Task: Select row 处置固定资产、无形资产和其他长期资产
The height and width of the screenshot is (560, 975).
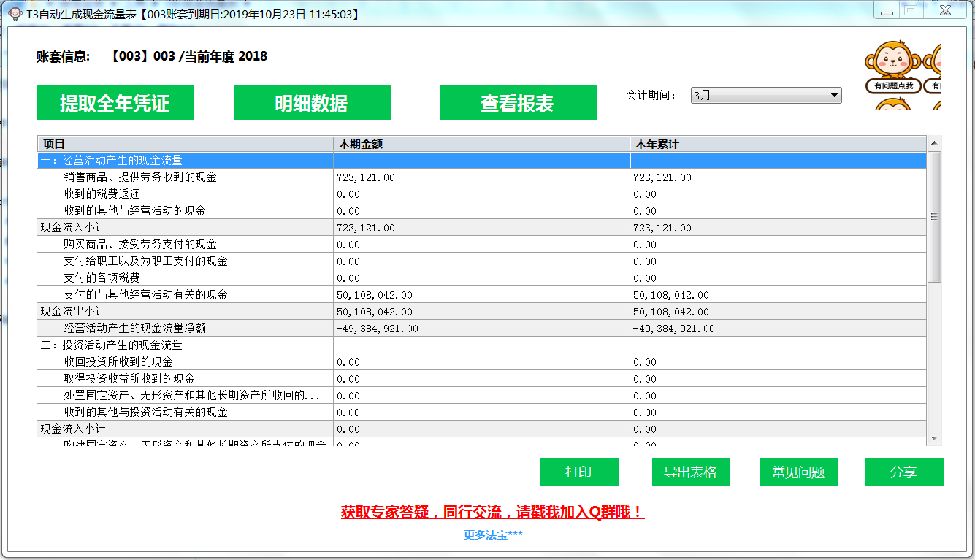Action: (x=482, y=396)
